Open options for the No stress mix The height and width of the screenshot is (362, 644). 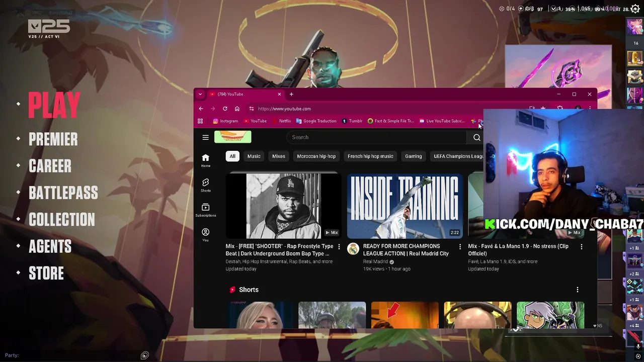(x=582, y=247)
